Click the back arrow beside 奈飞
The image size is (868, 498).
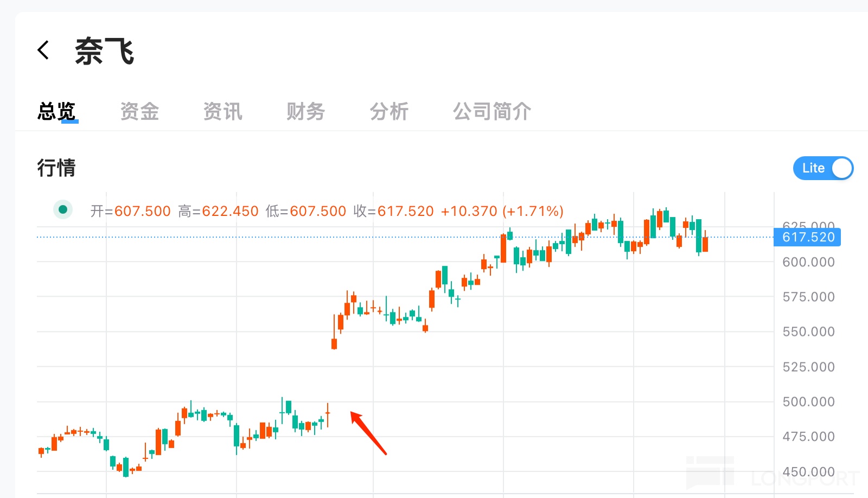tap(43, 50)
